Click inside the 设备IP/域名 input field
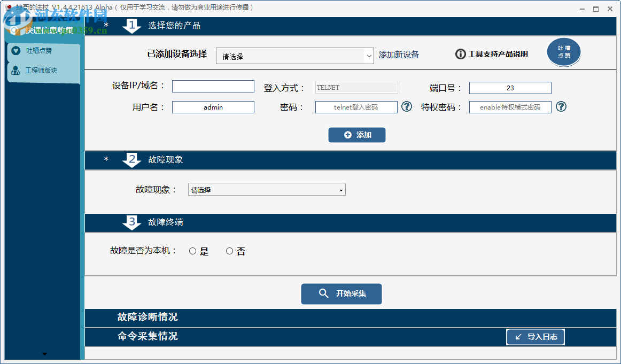 click(213, 86)
